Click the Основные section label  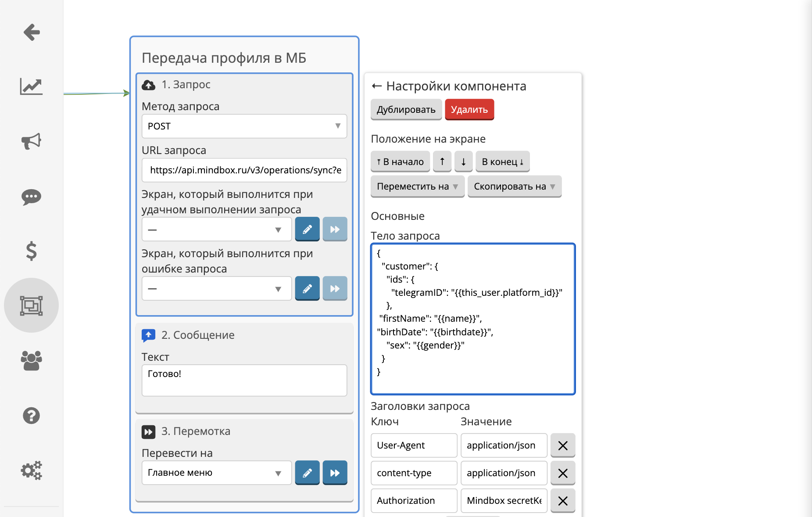(398, 216)
